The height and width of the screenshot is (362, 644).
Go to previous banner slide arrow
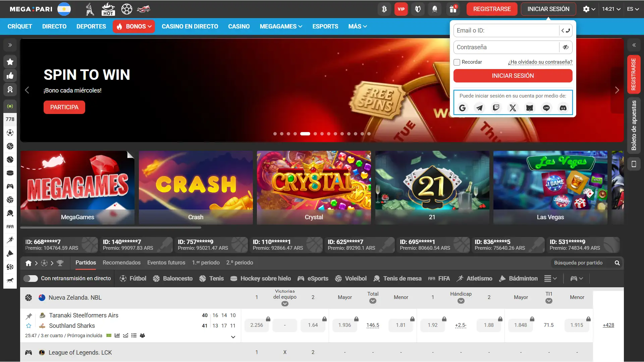27,90
